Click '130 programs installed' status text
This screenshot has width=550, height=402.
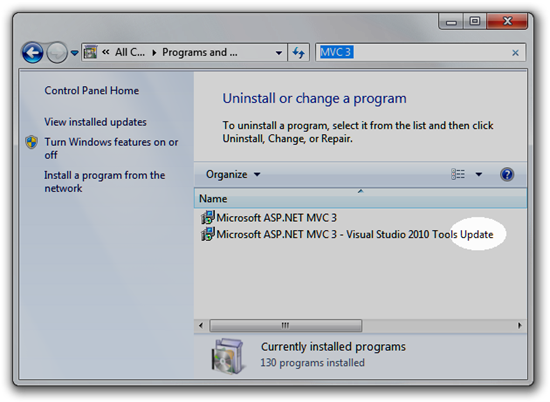[x=313, y=363]
